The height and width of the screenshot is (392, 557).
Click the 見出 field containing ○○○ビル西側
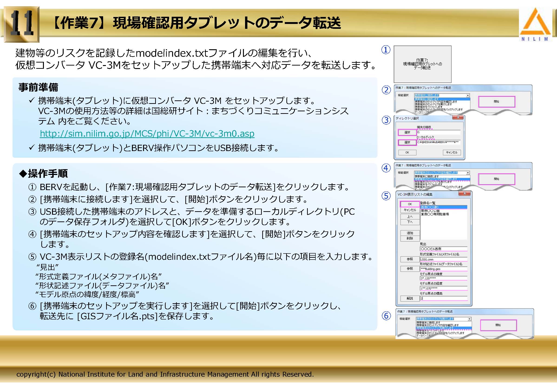pyautogui.click(x=444, y=249)
